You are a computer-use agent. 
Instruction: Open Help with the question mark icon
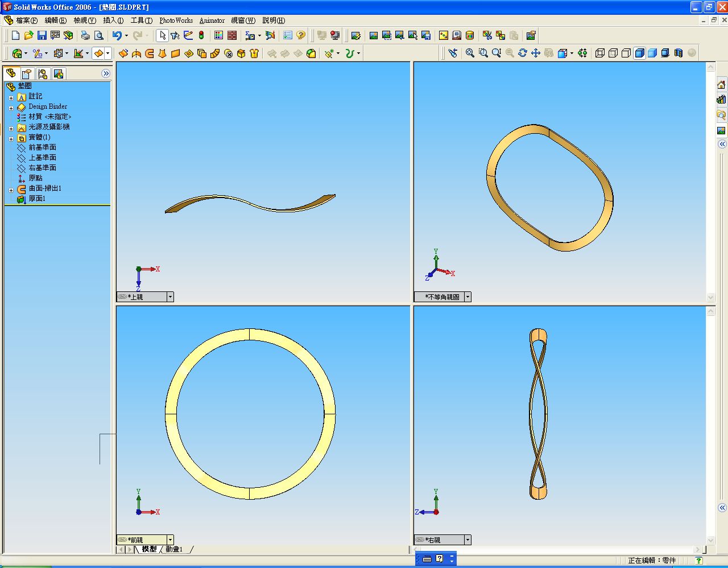301,35
